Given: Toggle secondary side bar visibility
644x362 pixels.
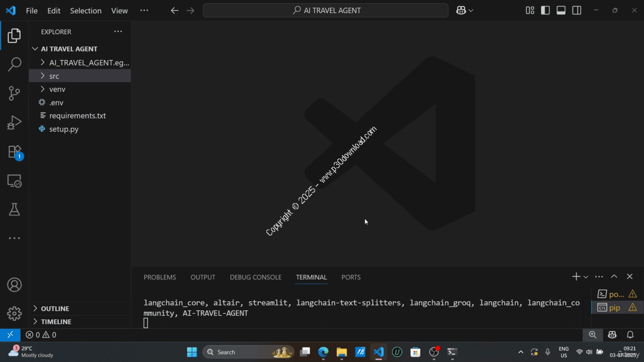Looking at the screenshot, I should [577, 11].
